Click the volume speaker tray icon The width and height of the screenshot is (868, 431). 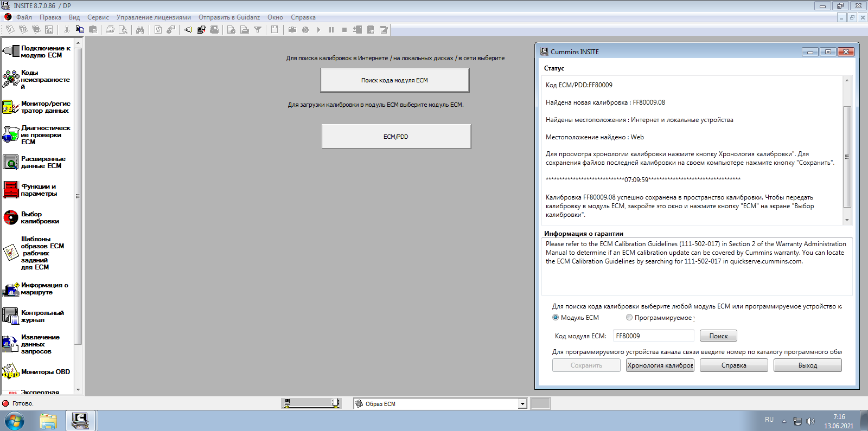[810, 421]
